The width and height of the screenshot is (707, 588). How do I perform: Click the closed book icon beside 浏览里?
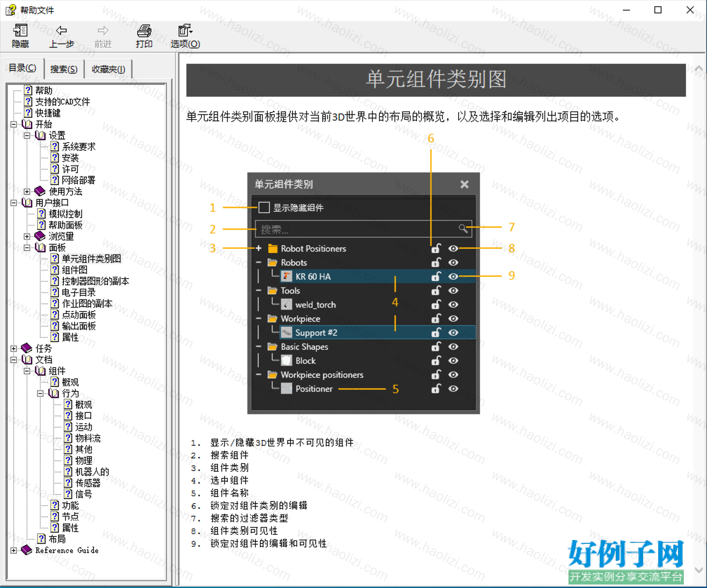click(40, 236)
